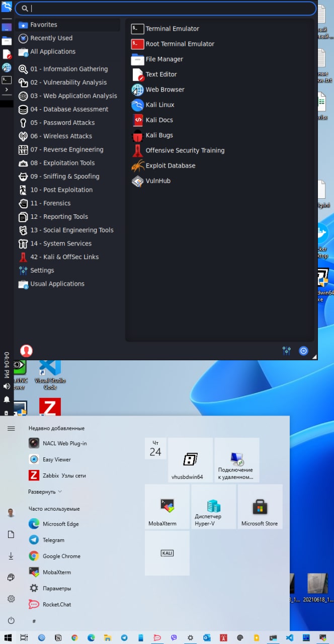Open Visual Studio Code desktop shortcut
Viewport: 334px width, 644px height.
[x=50, y=374]
